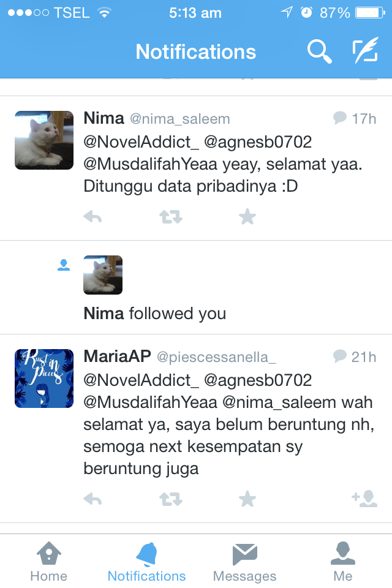Open Nima's cat avatar in tweet

point(44,140)
